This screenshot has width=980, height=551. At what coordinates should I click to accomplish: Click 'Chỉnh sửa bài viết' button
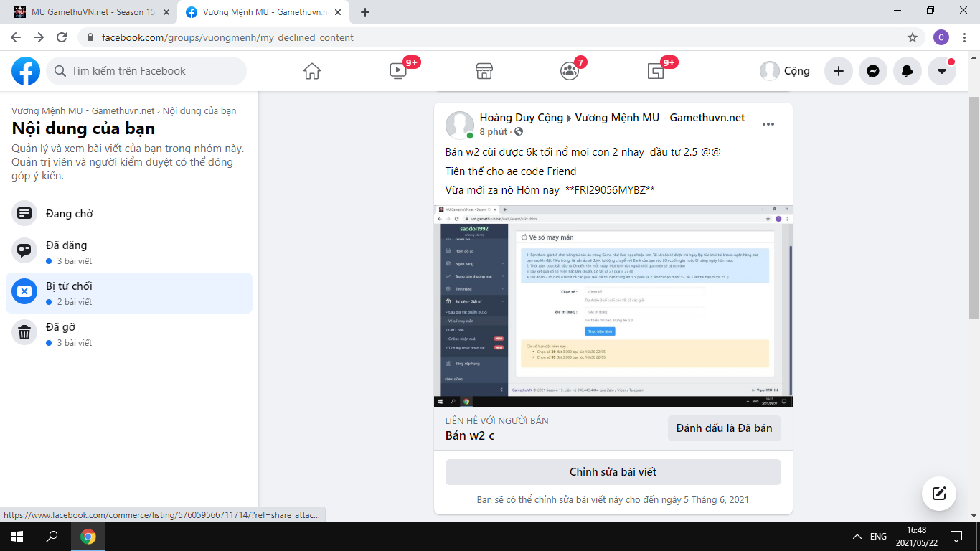613,472
